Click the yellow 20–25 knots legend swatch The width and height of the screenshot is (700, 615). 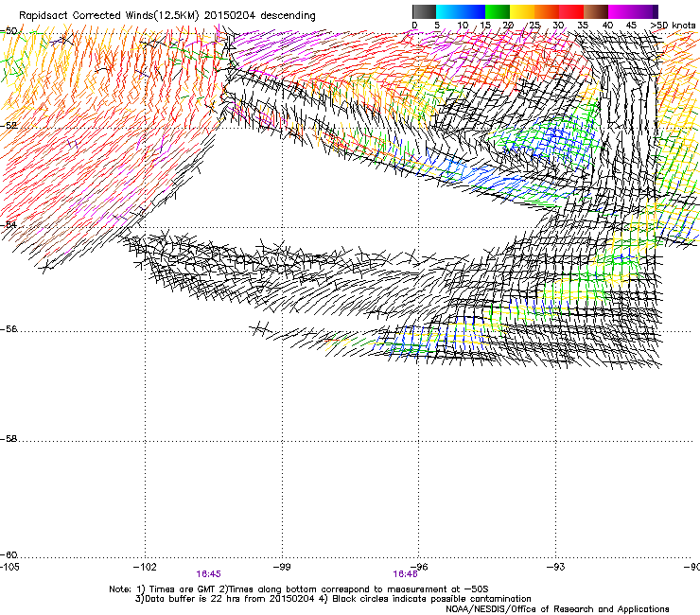(x=522, y=11)
